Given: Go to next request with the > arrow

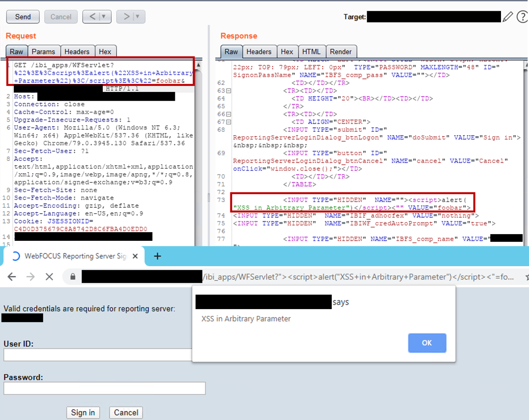Looking at the screenshot, I should [x=126, y=17].
